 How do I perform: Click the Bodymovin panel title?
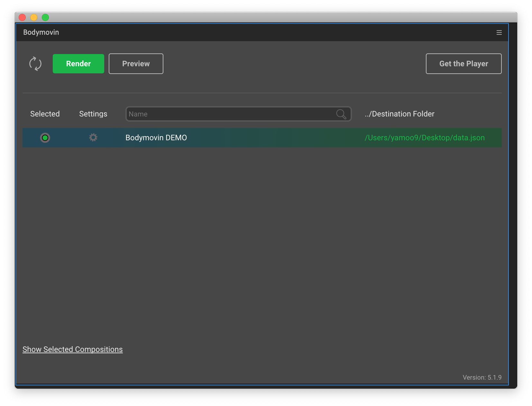pos(41,32)
